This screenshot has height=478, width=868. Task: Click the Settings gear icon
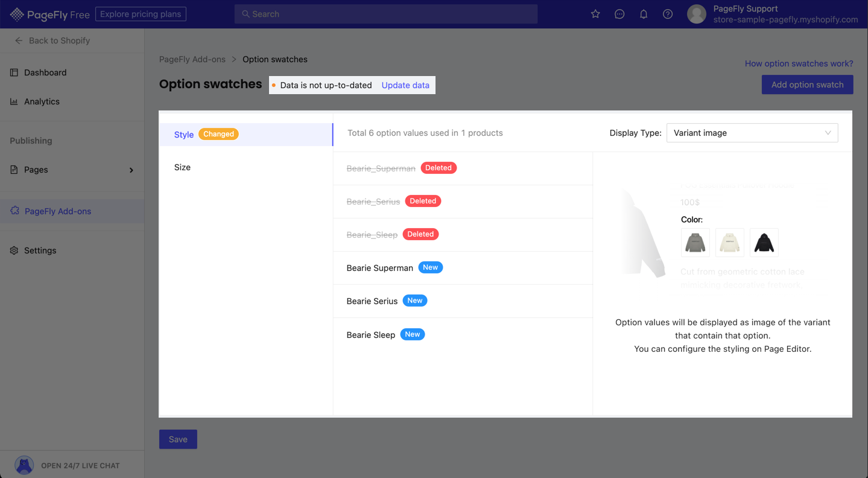pyautogui.click(x=14, y=250)
